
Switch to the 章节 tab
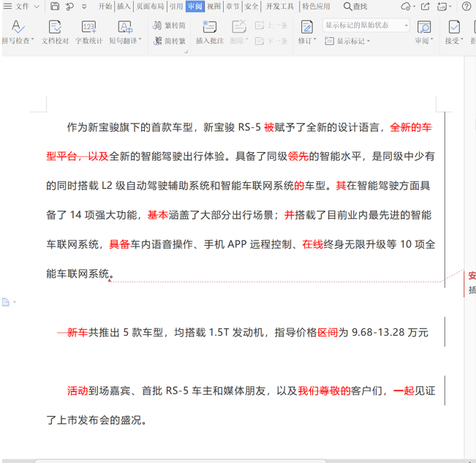click(233, 7)
